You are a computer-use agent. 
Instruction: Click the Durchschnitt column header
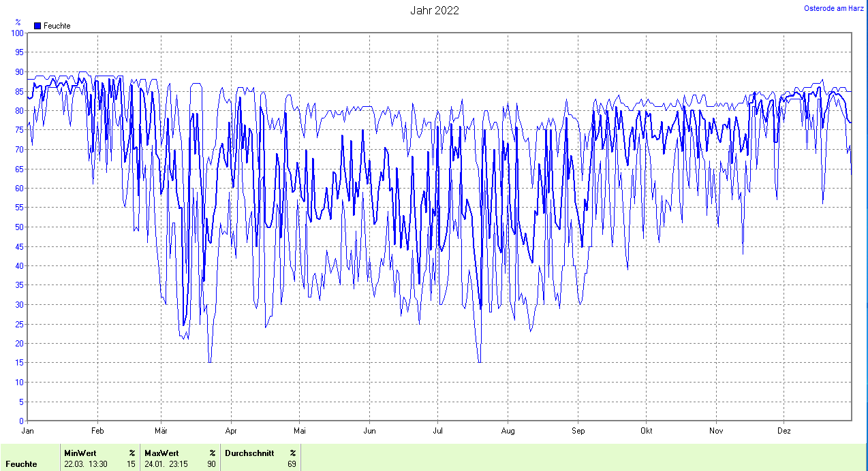(249, 453)
